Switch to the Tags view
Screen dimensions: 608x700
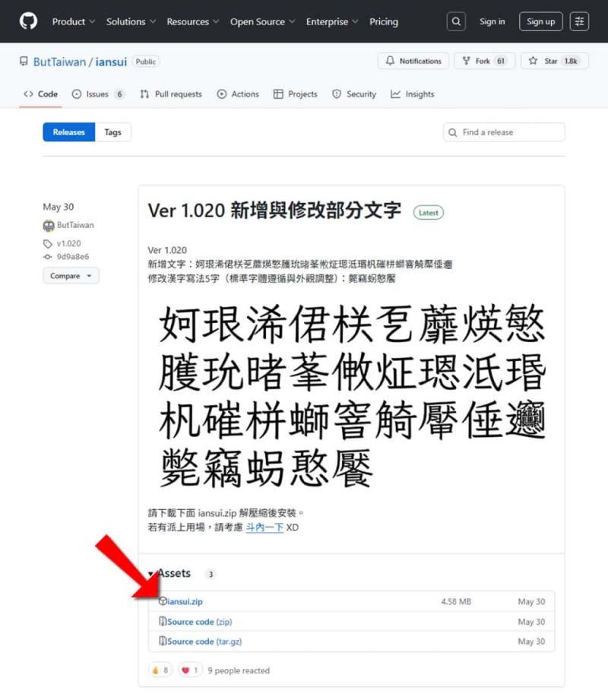113,132
